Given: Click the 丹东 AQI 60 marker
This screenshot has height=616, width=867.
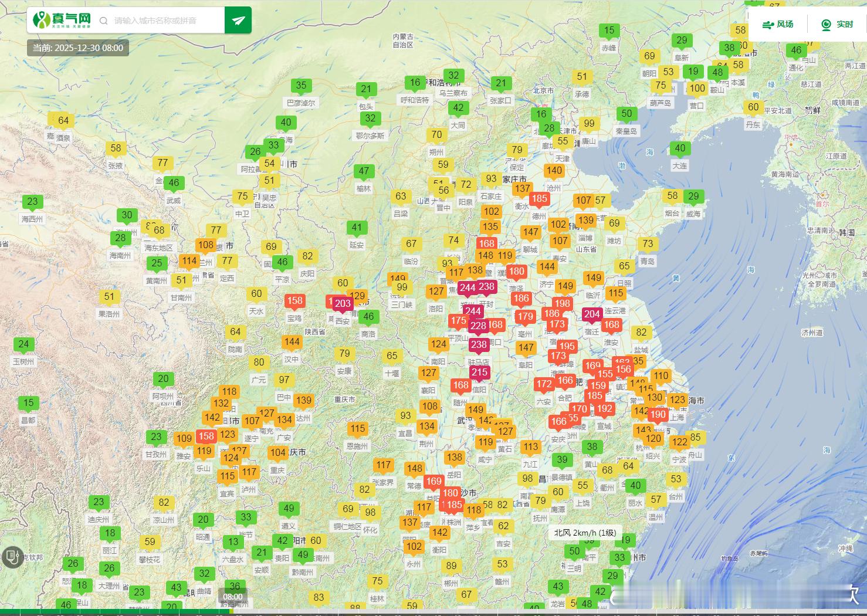Looking at the screenshot, I should pyautogui.click(x=753, y=109).
